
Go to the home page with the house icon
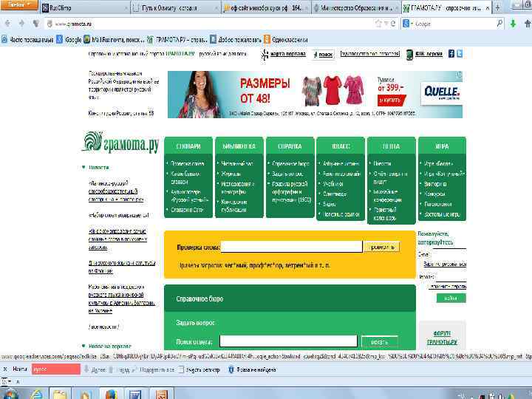click(528, 24)
